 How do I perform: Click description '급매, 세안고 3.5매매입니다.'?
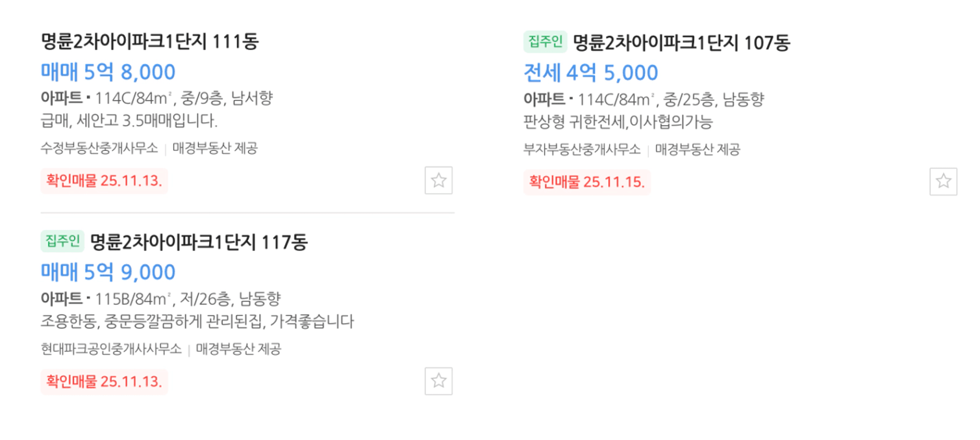[x=129, y=121]
